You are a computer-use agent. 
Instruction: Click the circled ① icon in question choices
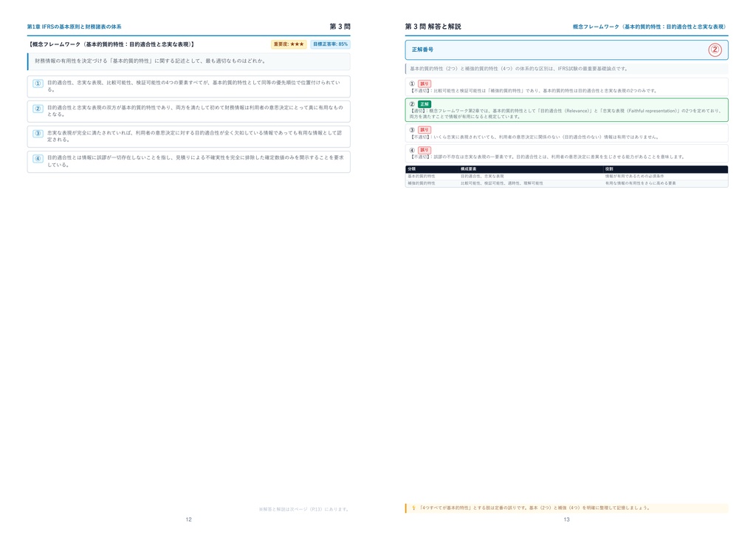click(38, 84)
